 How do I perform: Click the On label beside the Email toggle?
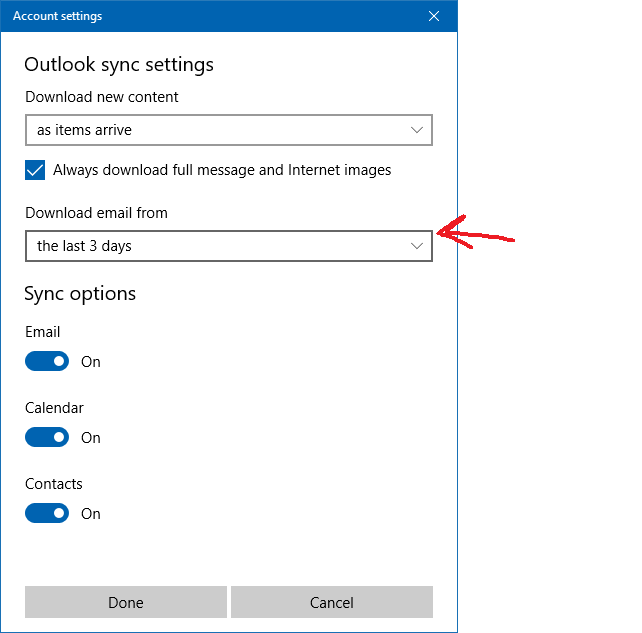tap(90, 362)
